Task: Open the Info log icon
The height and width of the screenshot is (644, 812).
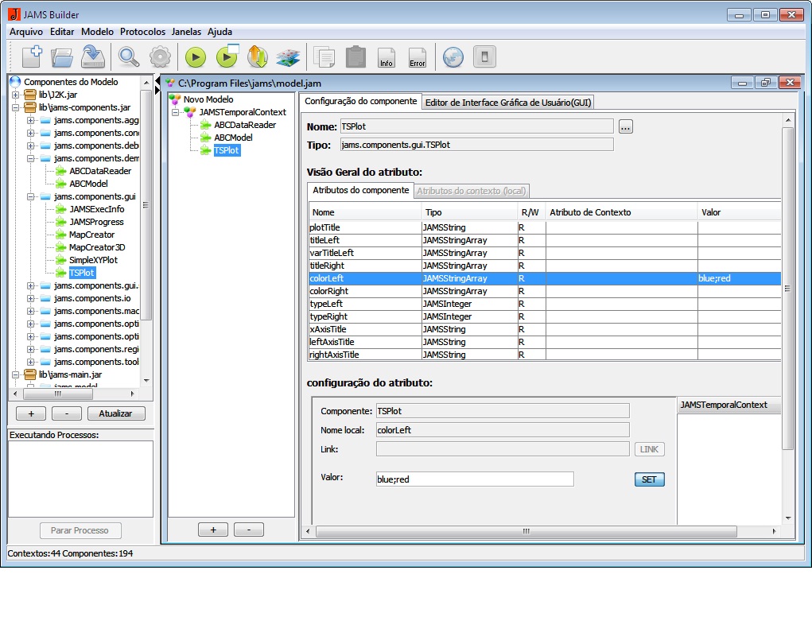Action: [387, 57]
